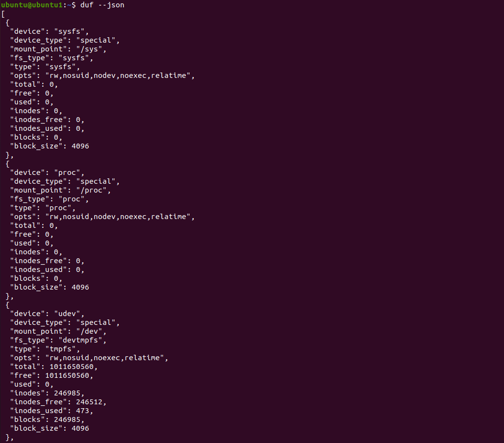Click the "devtmpfs" fs_type value
This screenshot has width=504, height=443.
[x=80, y=340]
